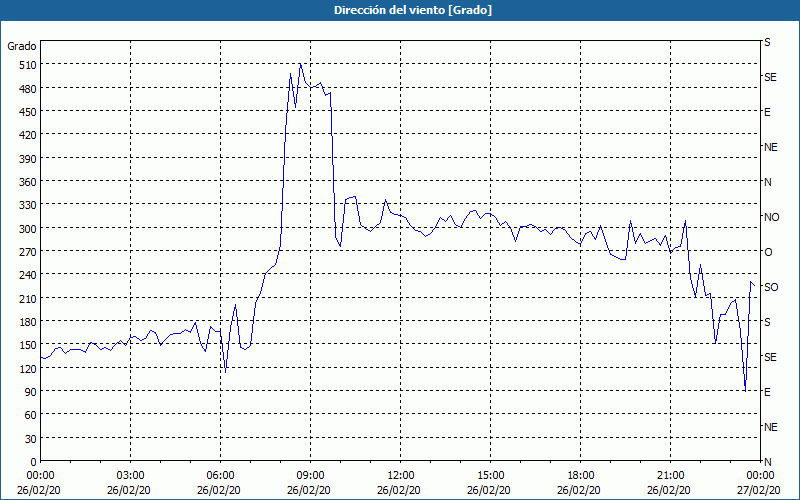Click the 150 degree axis value
The height and width of the screenshot is (500, 800).
point(28,345)
